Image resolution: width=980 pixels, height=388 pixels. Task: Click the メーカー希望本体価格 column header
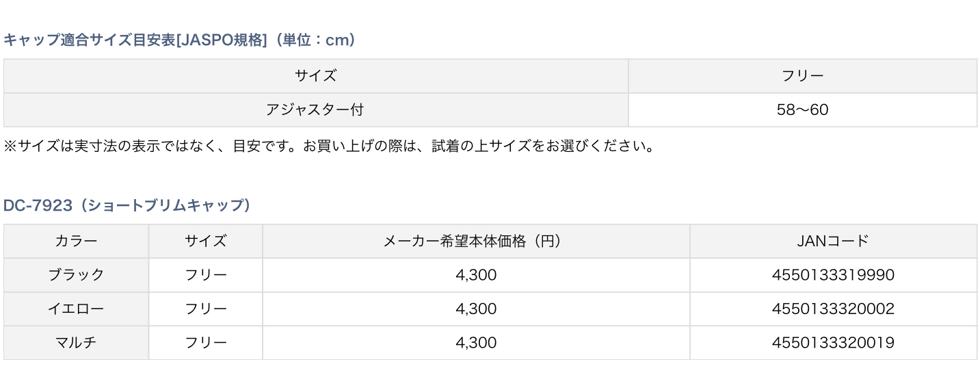(475, 241)
